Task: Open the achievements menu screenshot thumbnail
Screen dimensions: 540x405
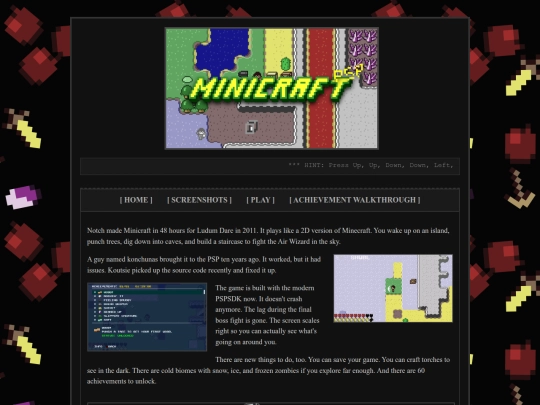Action: tap(147, 317)
